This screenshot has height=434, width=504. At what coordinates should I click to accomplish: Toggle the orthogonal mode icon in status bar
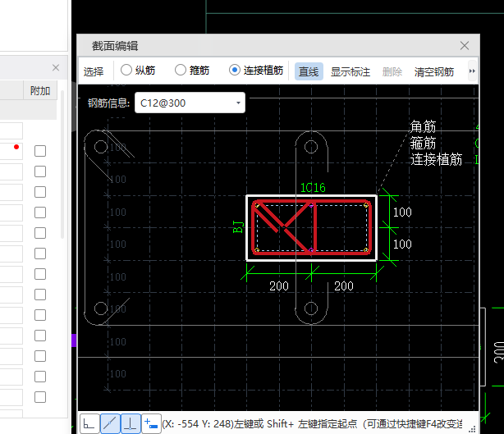tap(89, 424)
